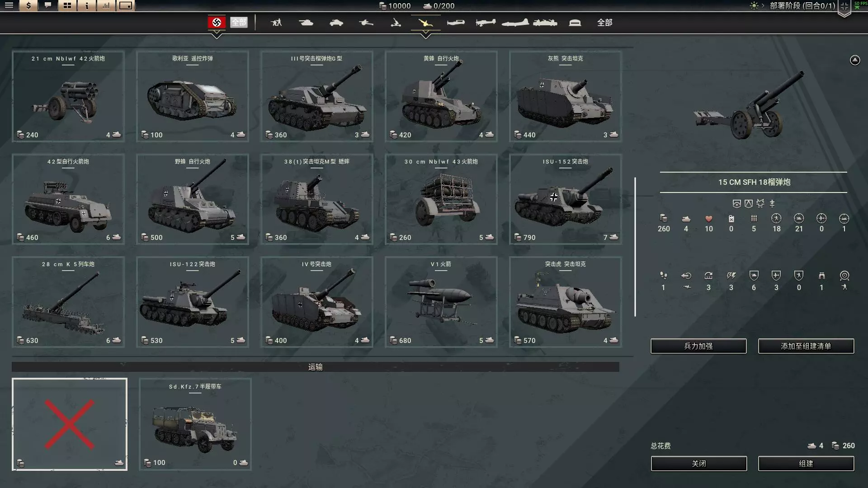868x488 pixels.
Task: Collapse the unit details with up arrow
Action: (x=854, y=60)
